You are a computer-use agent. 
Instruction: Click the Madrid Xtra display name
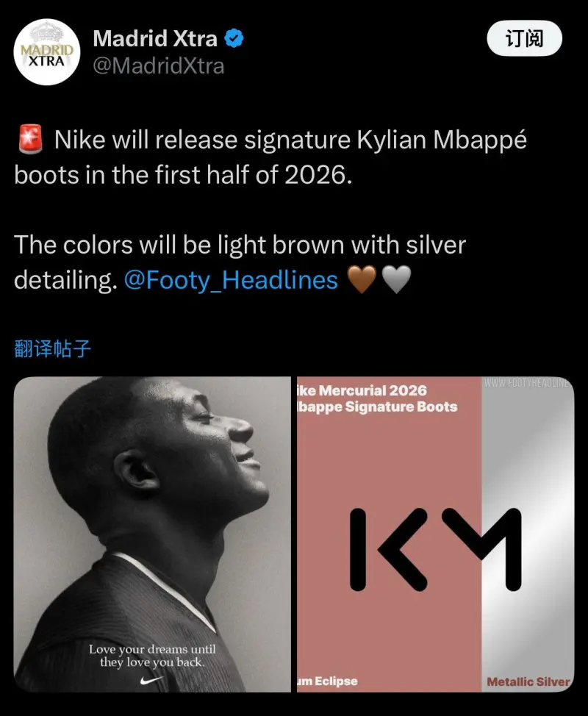[155, 38]
